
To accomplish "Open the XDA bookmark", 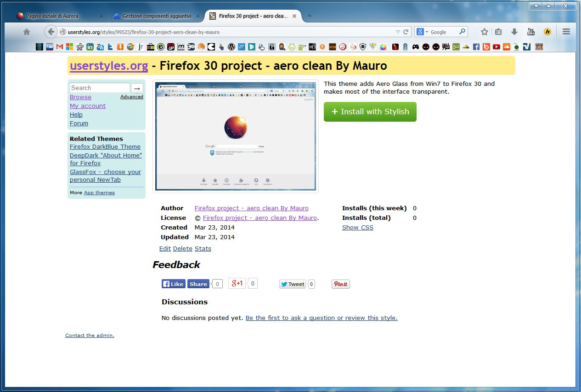I will coord(333,46).
